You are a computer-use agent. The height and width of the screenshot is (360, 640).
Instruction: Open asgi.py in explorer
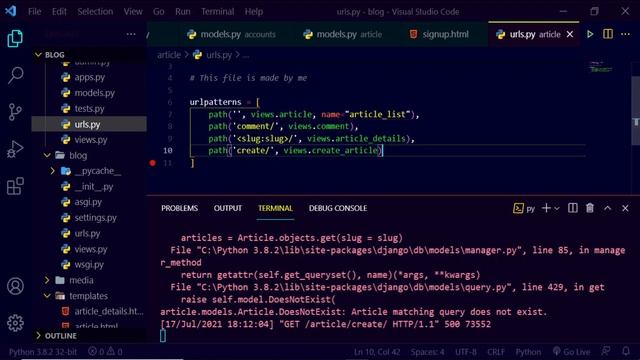88,202
